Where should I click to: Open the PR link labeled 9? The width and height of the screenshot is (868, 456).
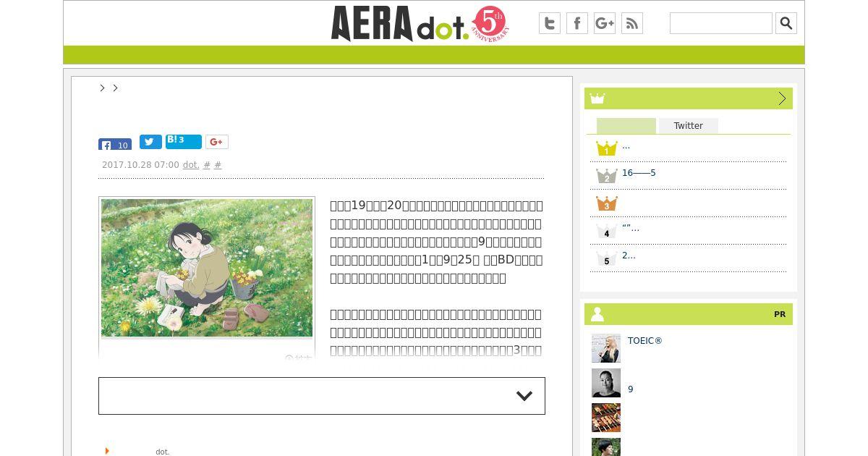coord(631,389)
